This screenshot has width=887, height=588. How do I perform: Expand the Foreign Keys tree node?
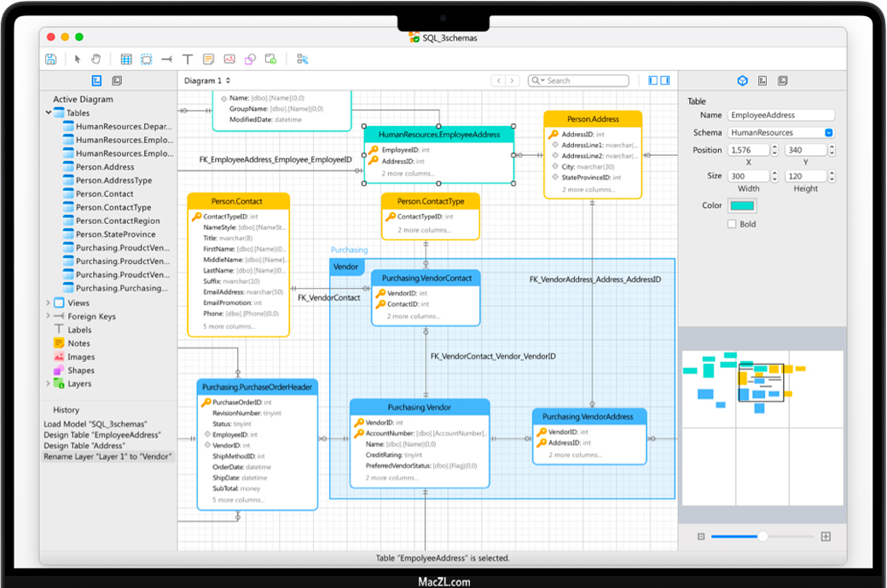pos(48,316)
